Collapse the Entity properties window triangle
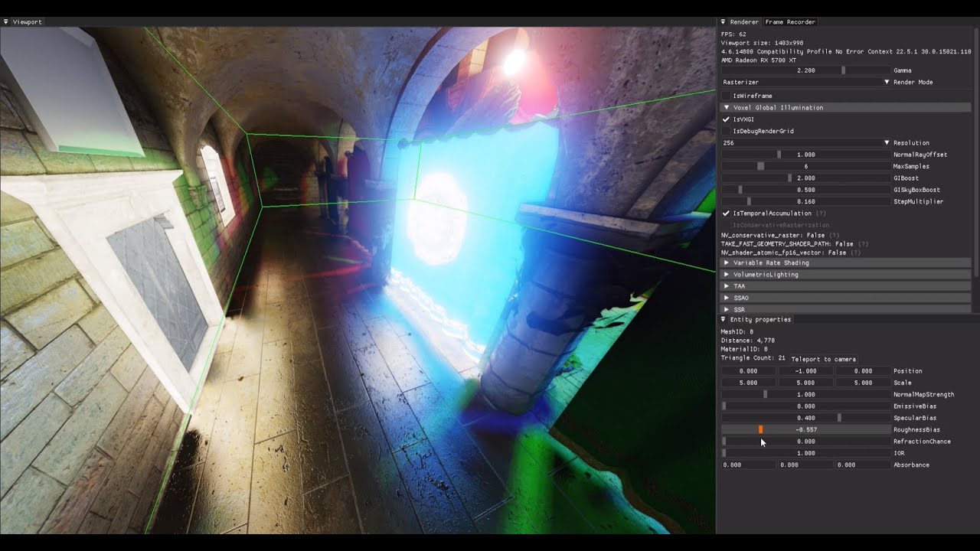This screenshot has height=551, width=980. point(724,319)
